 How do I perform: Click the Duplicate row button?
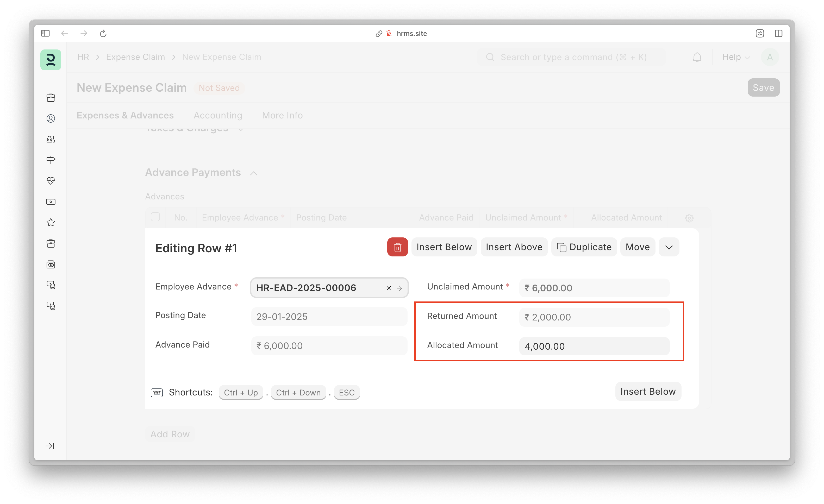pos(584,247)
